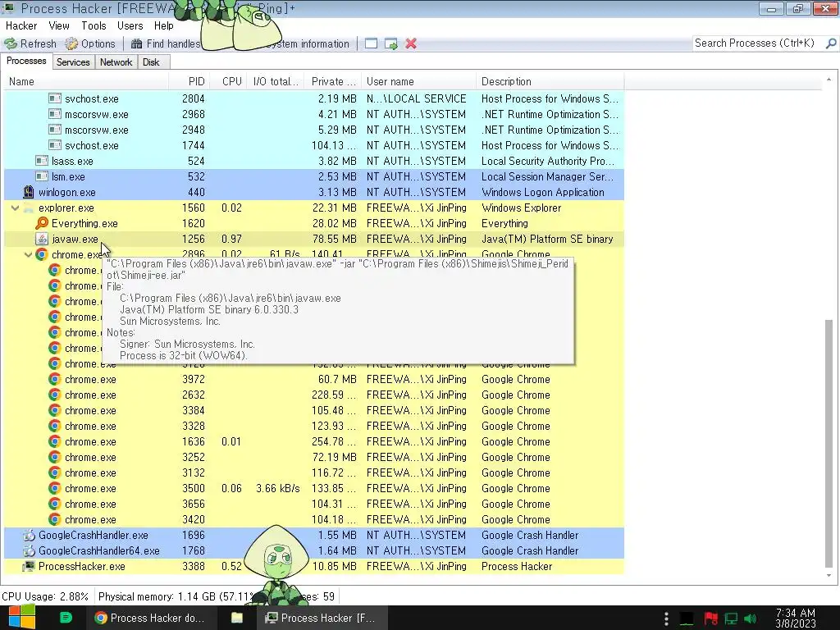
Task: Click Chrome icon of process PID 2632
Action: (x=55, y=395)
